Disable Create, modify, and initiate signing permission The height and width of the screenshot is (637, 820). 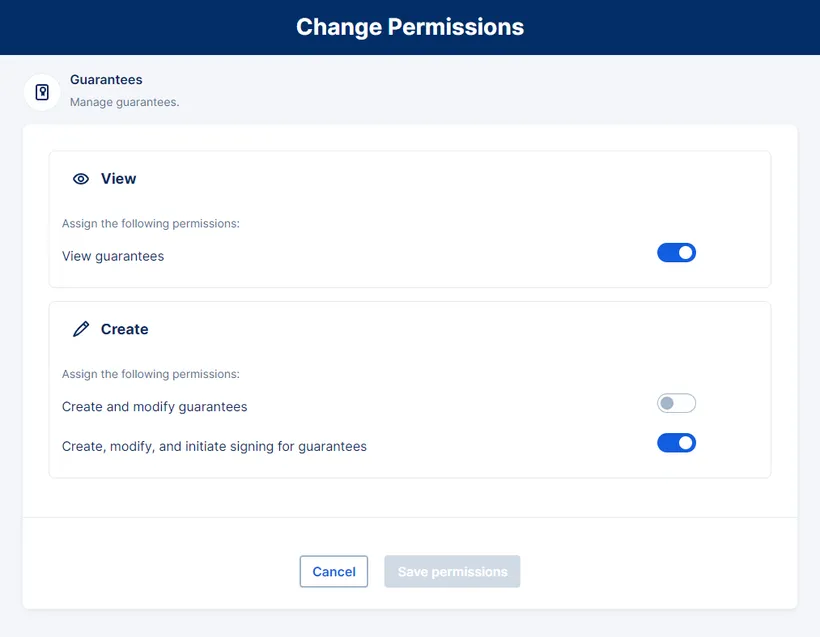(676, 442)
